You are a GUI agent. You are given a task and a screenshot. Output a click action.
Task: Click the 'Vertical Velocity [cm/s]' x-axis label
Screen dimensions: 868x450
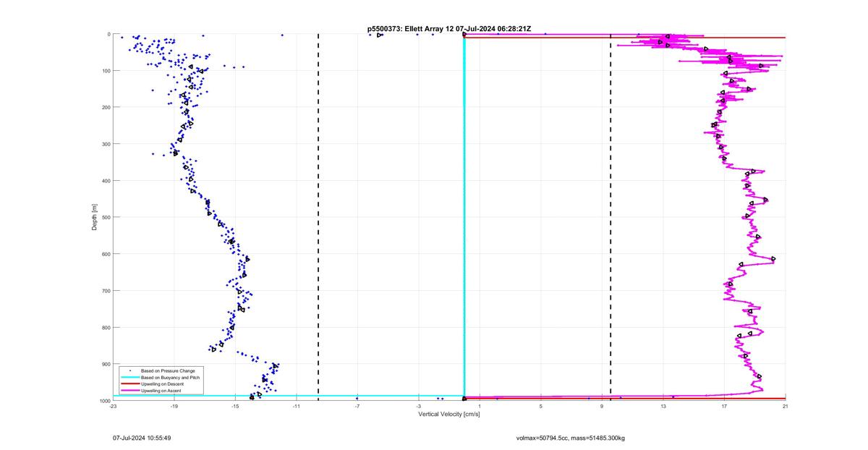tap(448, 415)
